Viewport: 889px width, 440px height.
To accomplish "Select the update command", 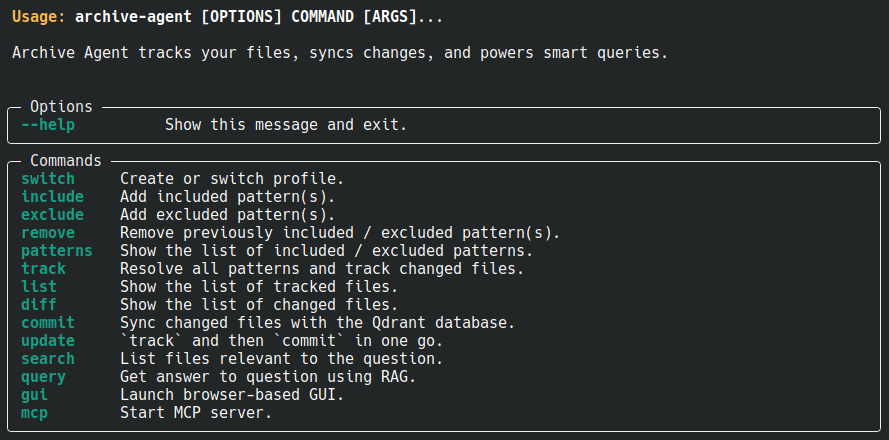I will tap(48, 341).
